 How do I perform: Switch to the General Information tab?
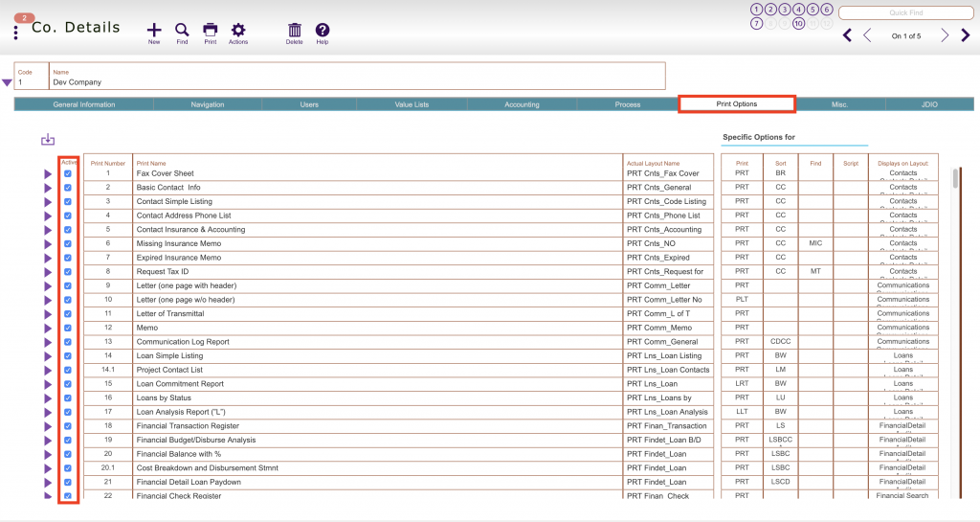84,104
